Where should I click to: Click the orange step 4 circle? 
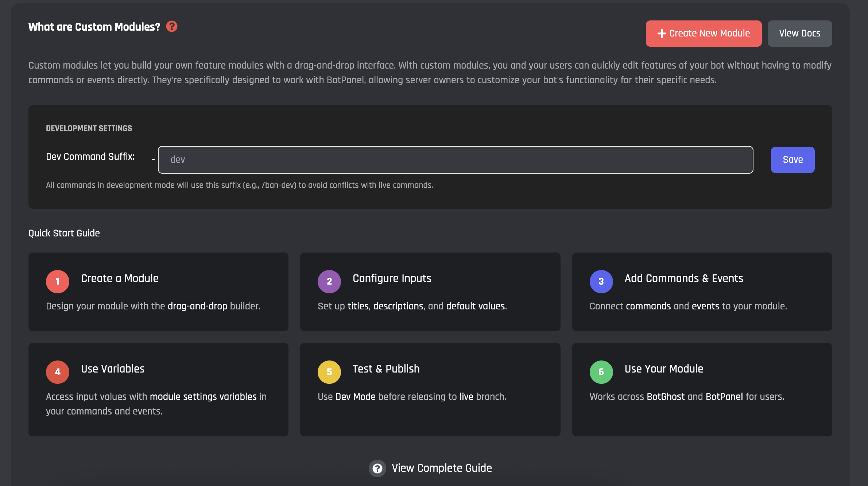point(58,372)
